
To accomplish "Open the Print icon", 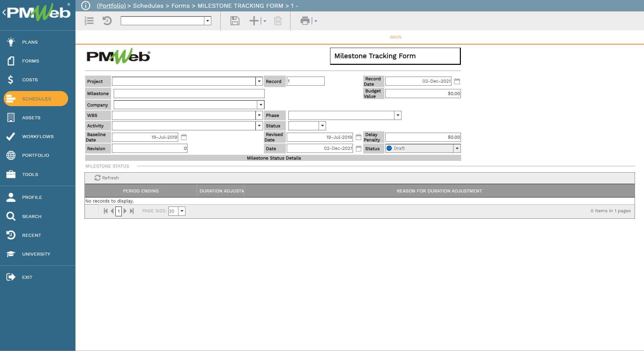I will coord(305,21).
